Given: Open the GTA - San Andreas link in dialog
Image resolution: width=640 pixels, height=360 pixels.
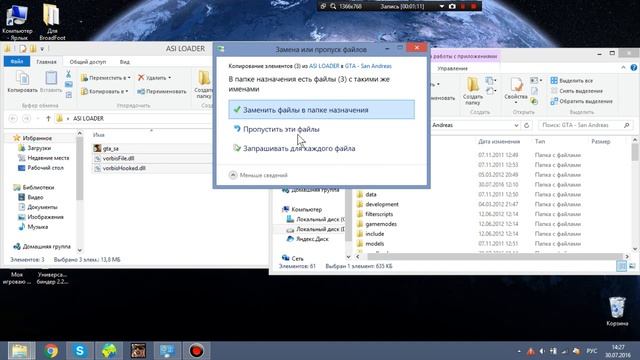Looking at the screenshot, I should point(368,66).
